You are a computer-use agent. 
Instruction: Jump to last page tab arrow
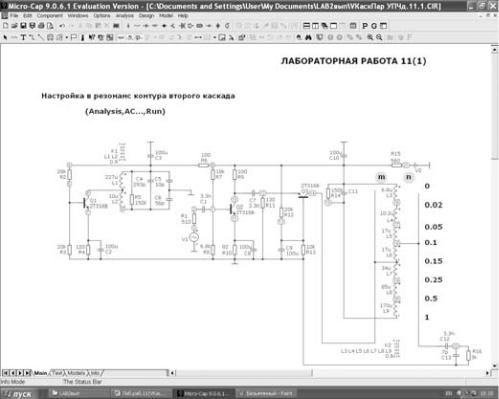pos(28,373)
